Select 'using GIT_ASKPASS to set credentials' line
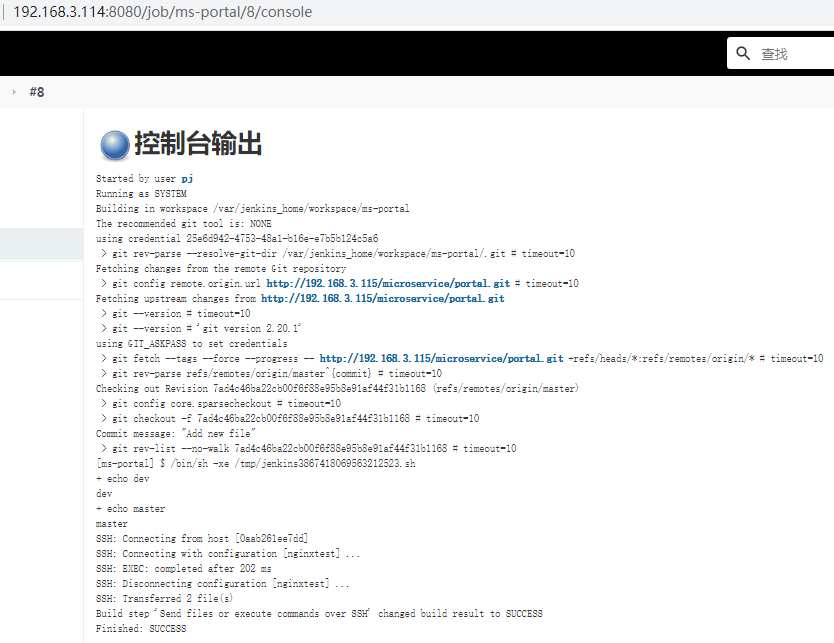The image size is (834, 643). coord(191,344)
